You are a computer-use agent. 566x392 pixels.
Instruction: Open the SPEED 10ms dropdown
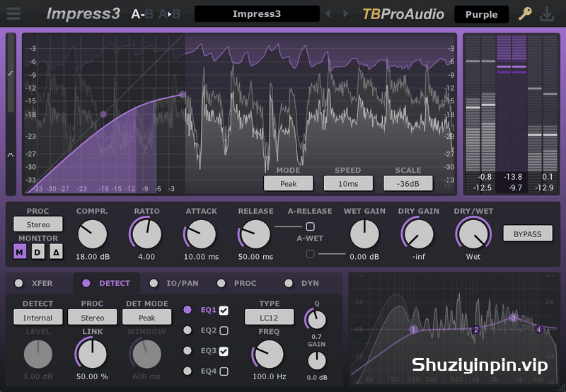click(x=348, y=183)
